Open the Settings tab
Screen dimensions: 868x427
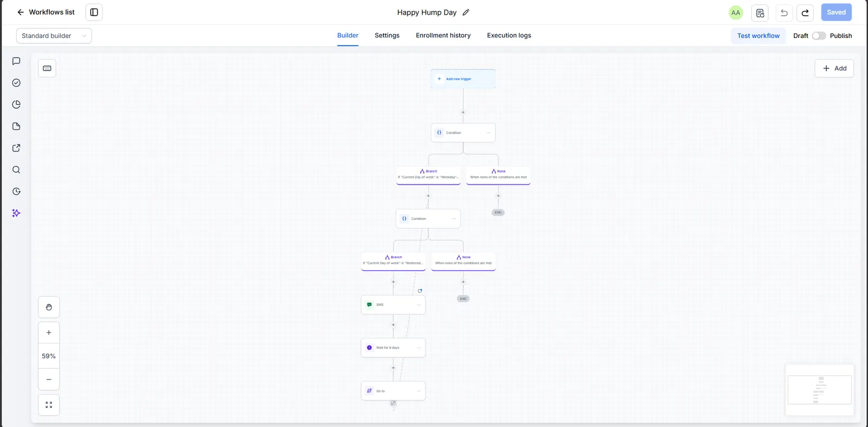point(387,36)
